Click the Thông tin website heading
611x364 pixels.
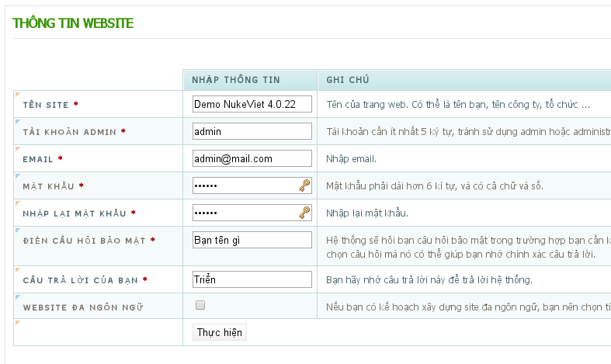73,23
